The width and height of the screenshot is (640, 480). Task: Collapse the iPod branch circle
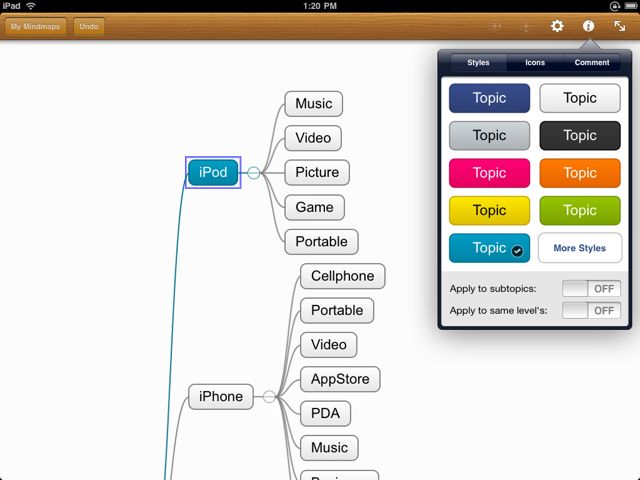tap(253, 173)
